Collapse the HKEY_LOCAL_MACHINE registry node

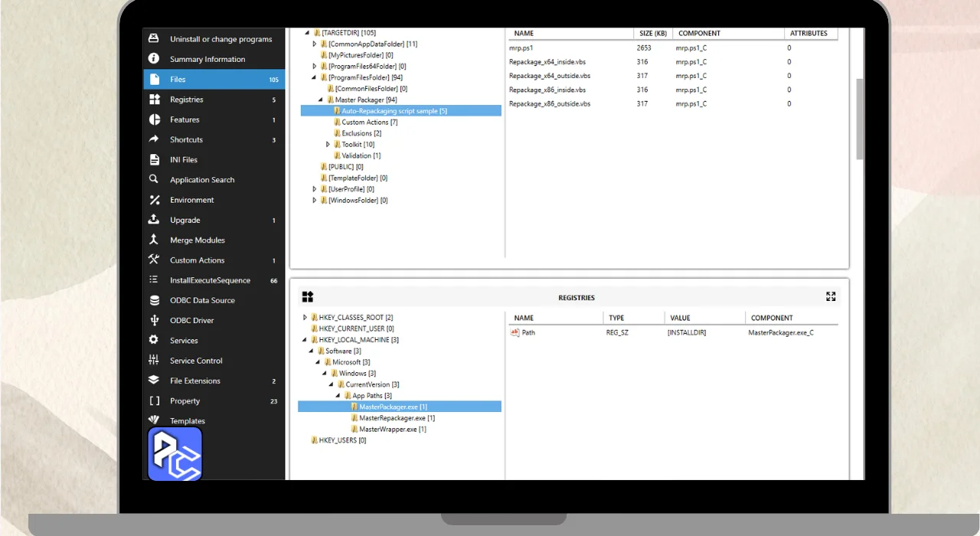click(305, 340)
